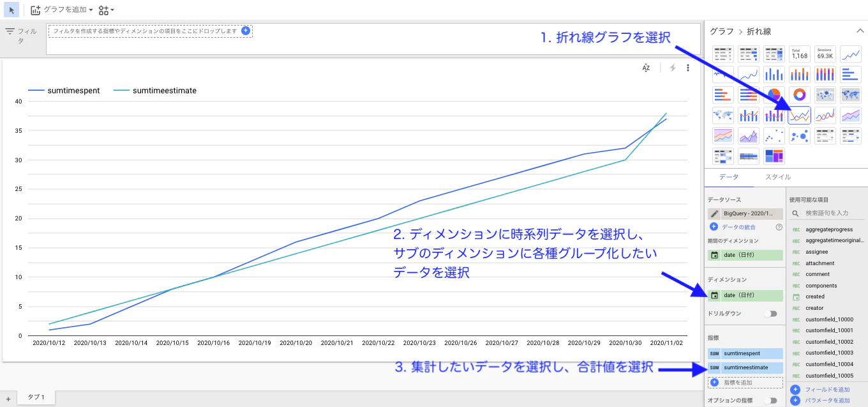The width and height of the screenshot is (868, 407).
Task: Click 指標を追加 add metric button
Action: tap(745, 383)
